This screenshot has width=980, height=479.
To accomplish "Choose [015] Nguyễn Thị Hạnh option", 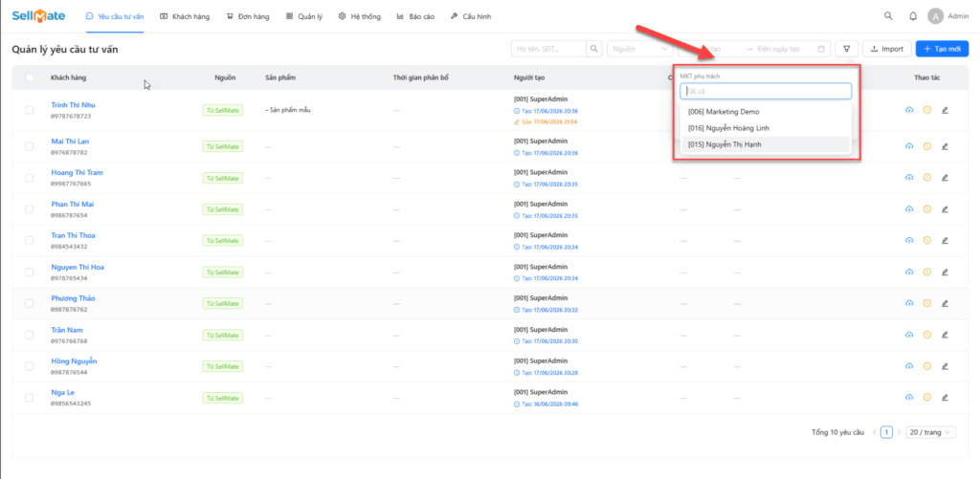I will coord(767,144).
